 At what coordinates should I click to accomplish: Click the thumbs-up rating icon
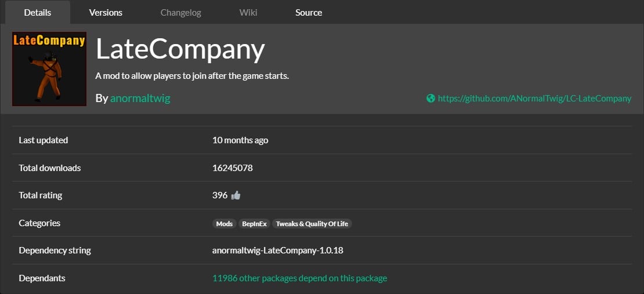pos(236,195)
